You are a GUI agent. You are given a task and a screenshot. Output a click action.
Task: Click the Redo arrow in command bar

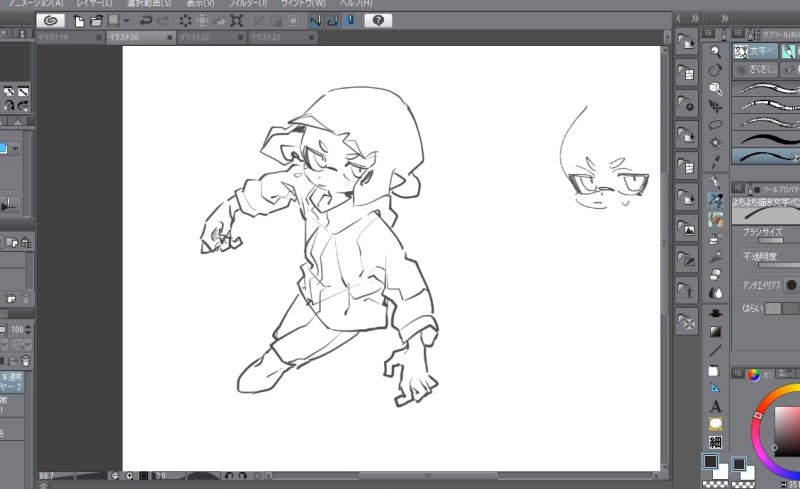point(163,21)
